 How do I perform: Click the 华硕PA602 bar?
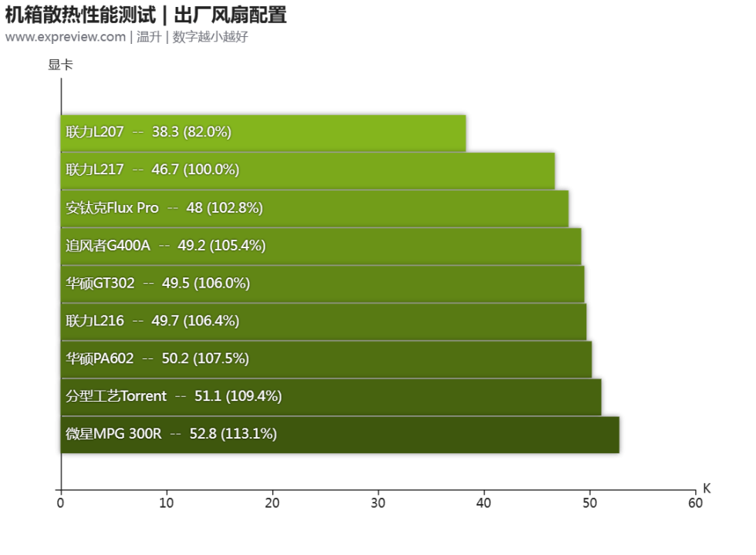[326, 359]
